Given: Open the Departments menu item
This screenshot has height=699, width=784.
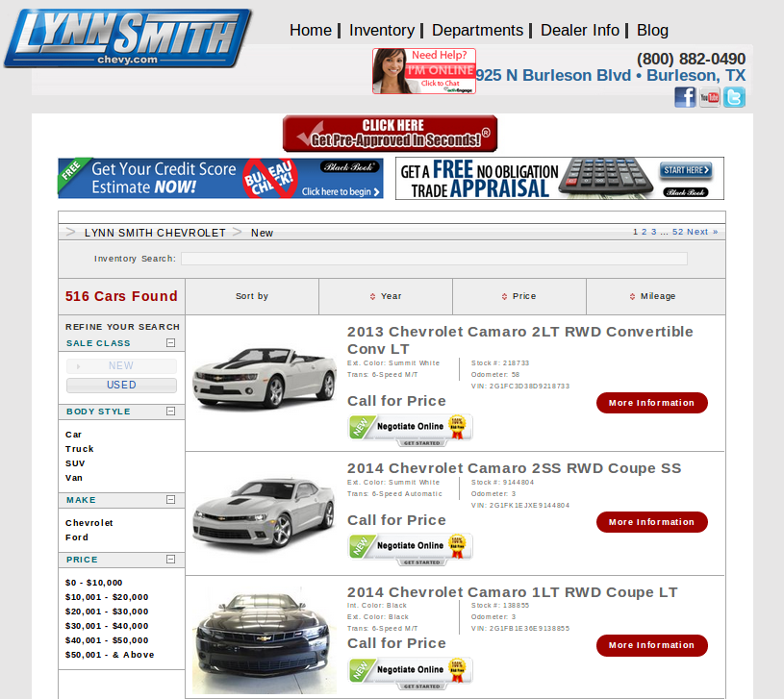Looking at the screenshot, I should tap(477, 31).
